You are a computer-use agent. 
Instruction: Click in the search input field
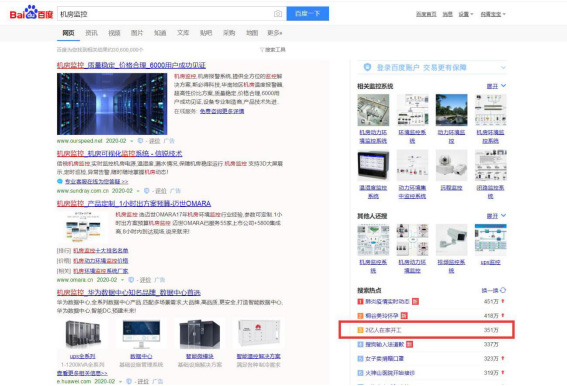[165, 14]
